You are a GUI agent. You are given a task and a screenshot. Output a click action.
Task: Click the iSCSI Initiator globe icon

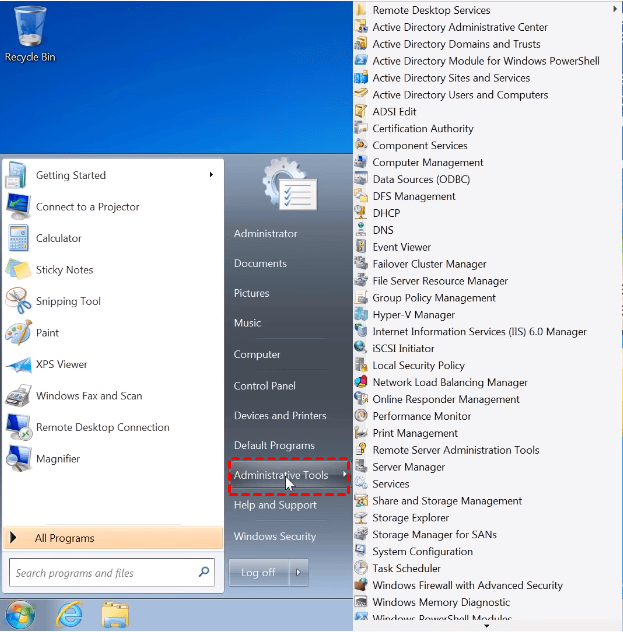[361, 347]
